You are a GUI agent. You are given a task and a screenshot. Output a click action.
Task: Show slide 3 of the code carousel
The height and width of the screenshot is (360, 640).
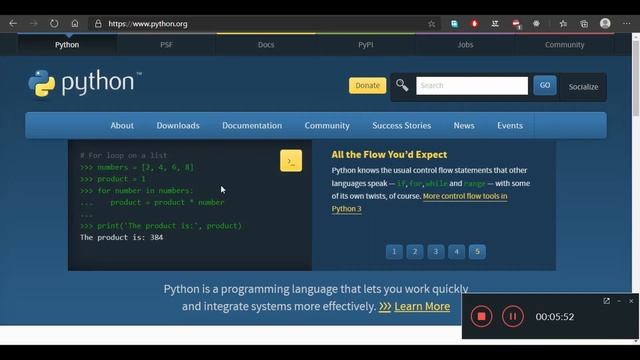436,252
